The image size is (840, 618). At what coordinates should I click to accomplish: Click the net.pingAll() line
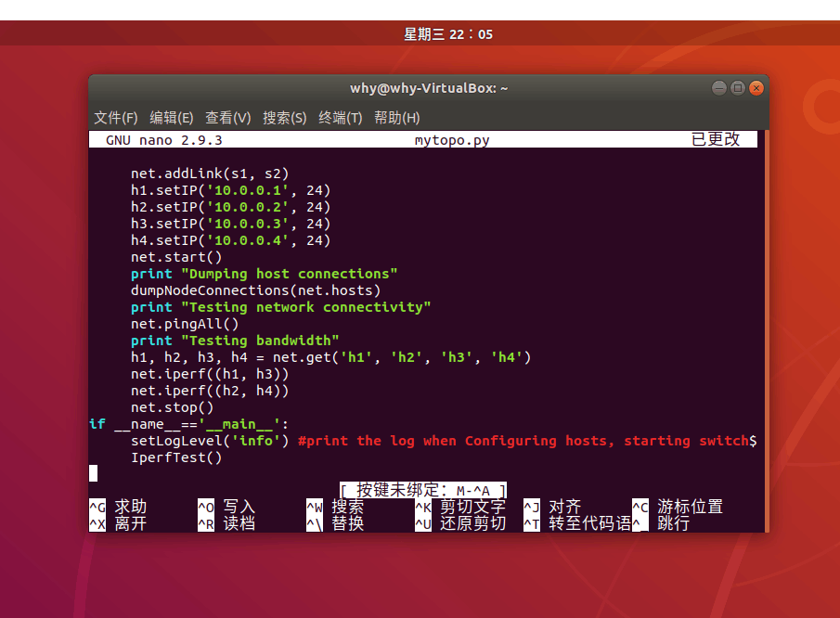(185, 324)
